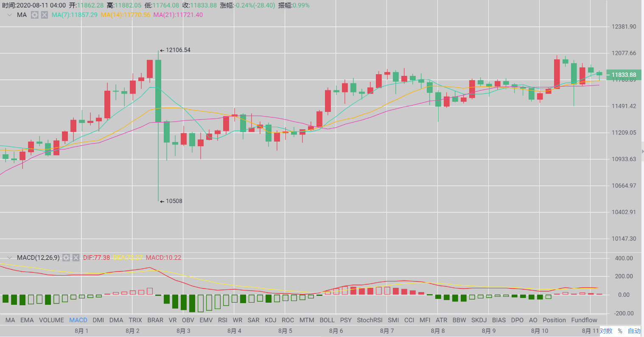The width and height of the screenshot is (644, 337).
Task: Select Fundflow indicator tab
Action: pyautogui.click(x=584, y=320)
